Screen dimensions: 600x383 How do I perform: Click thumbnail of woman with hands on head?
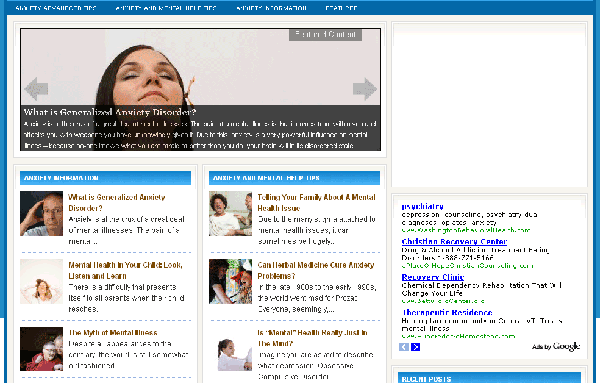(41, 281)
